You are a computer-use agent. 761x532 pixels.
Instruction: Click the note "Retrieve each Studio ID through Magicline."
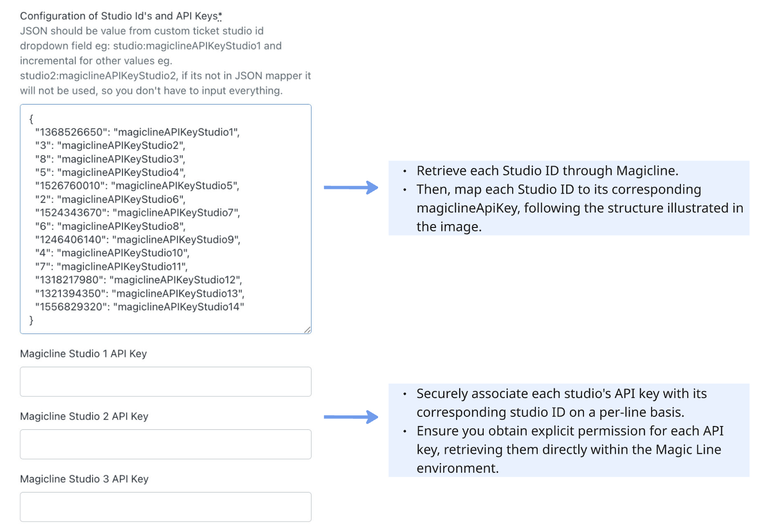(x=547, y=171)
